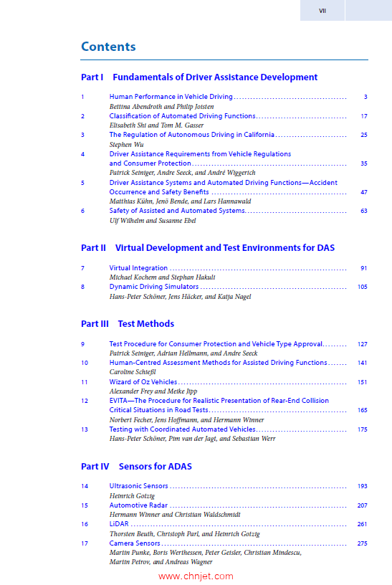Click page number 165
The height and width of the screenshot is (585, 392).
tap(363, 410)
